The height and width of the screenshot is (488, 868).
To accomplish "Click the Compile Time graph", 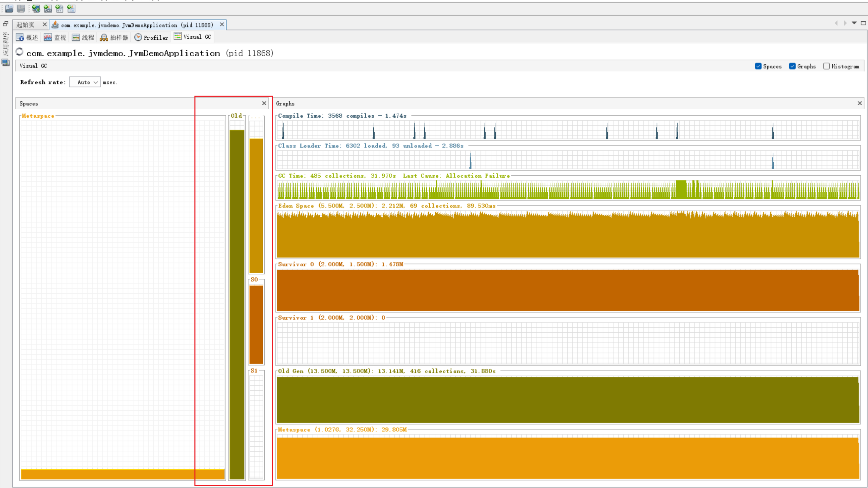I will 568,130.
